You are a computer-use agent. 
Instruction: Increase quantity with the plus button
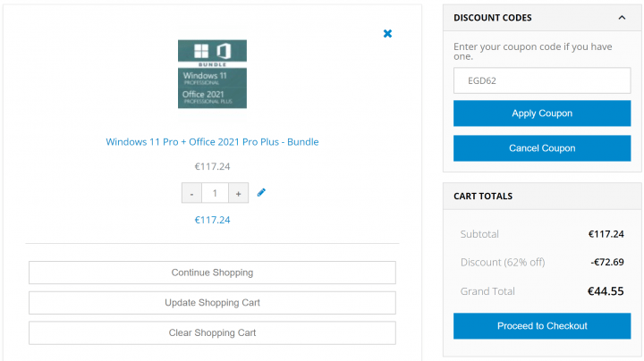coord(238,193)
